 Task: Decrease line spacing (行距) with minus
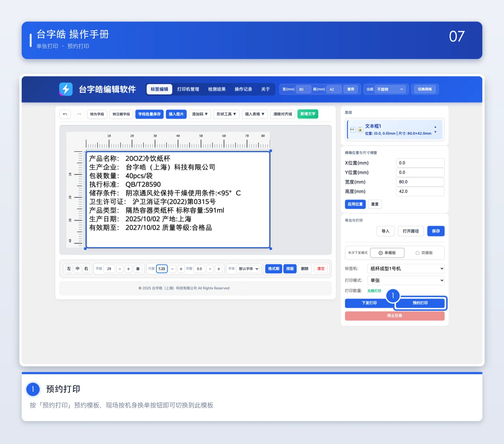pos(172,269)
